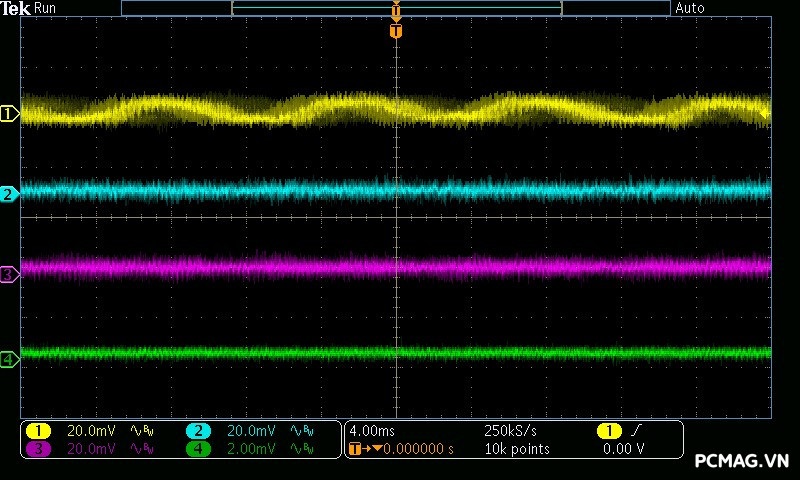The image size is (800, 480).
Task: Click the channel 2 cyan ground marker
Action: [9, 194]
